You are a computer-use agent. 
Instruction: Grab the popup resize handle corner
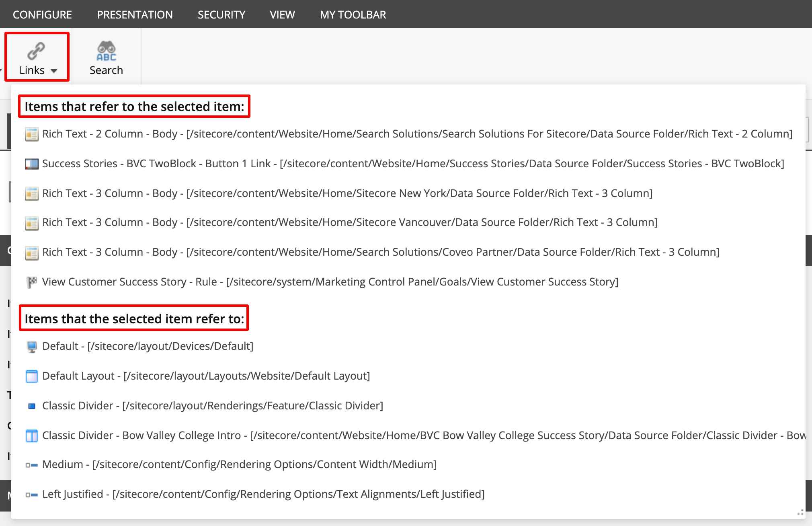click(x=800, y=512)
